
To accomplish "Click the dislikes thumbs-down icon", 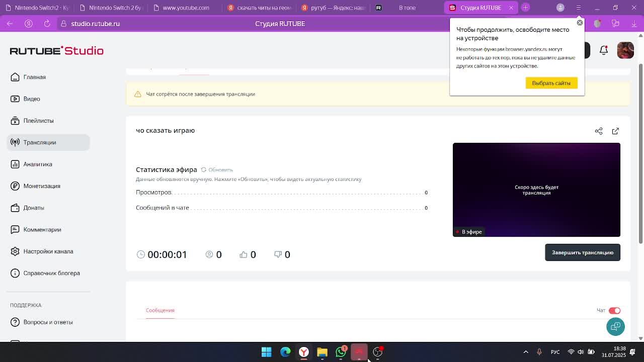I will 278,254.
